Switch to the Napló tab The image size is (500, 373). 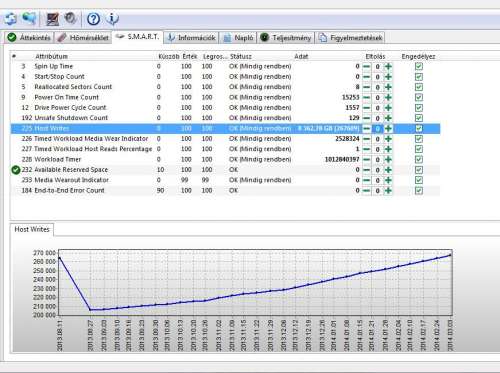pyautogui.click(x=238, y=38)
